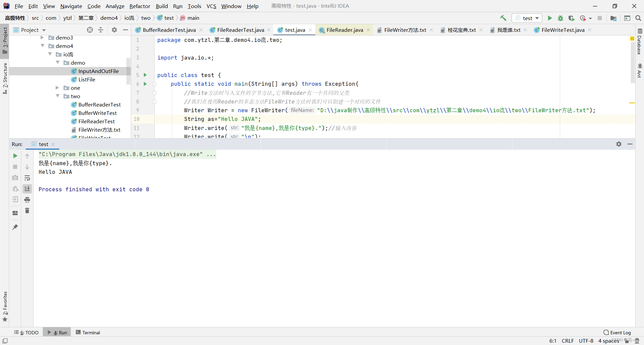Screen dimensions: 644x345
Task: Open the Run console settings gear
Action: tap(619, 144)
